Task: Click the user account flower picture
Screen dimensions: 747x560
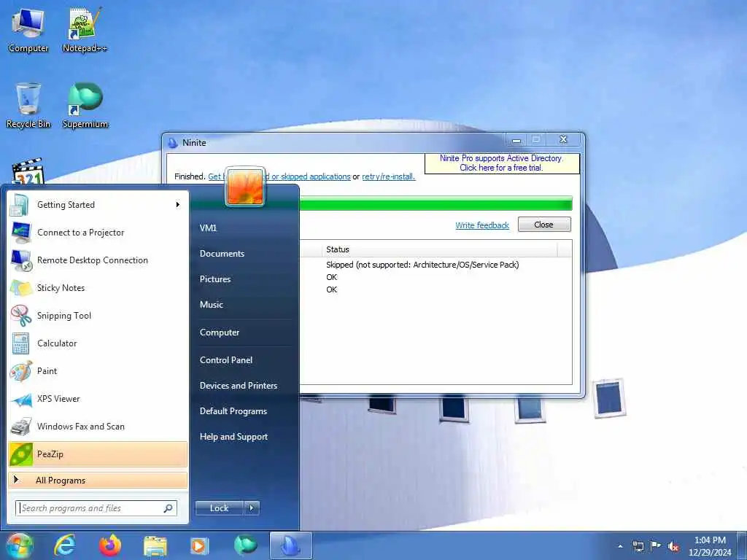Action: (245, 187)
